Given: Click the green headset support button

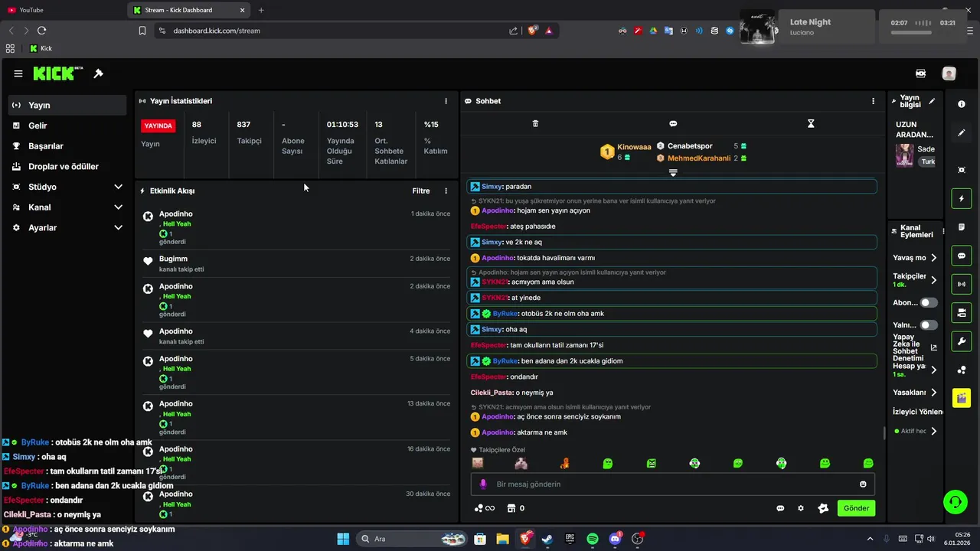Looking at the screenshot, I should click(955, 502).
